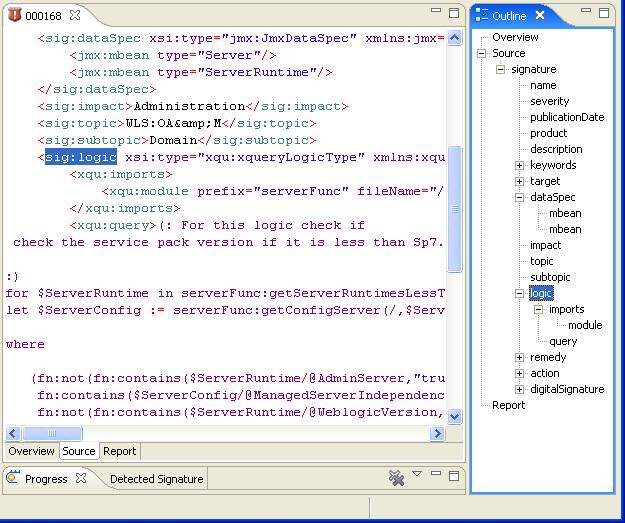Select the highlighted logic tree item
Viewport: 625px width, 523px height.
(x=541, y=293)
